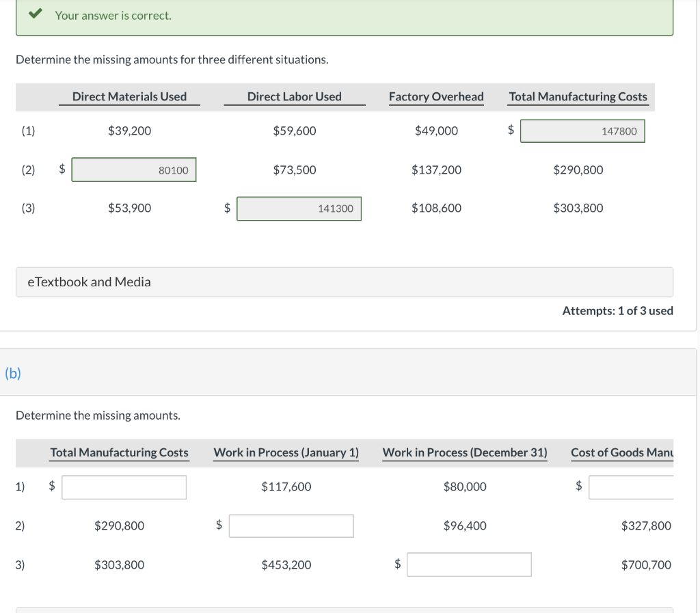Click empty Work in Process December 31 field

tap(469, 564)
